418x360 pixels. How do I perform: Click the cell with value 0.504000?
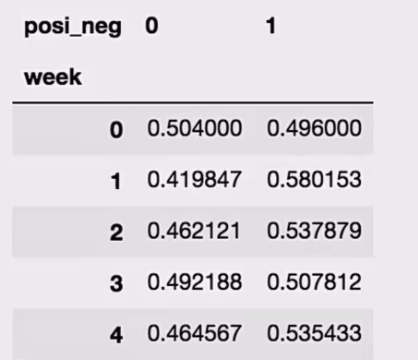[195, 128]
